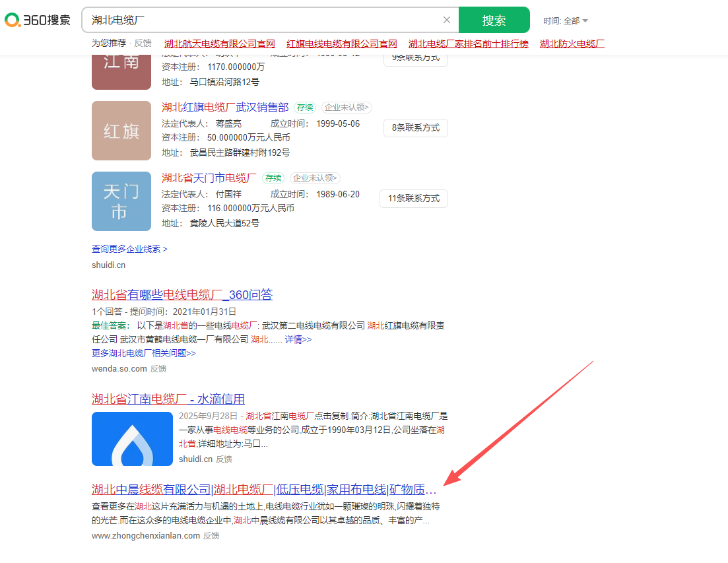The height and width of the screenshot is (563, 728).
Task: Click inside the 湖北电缆厂 search field
Action: (264, 20)
